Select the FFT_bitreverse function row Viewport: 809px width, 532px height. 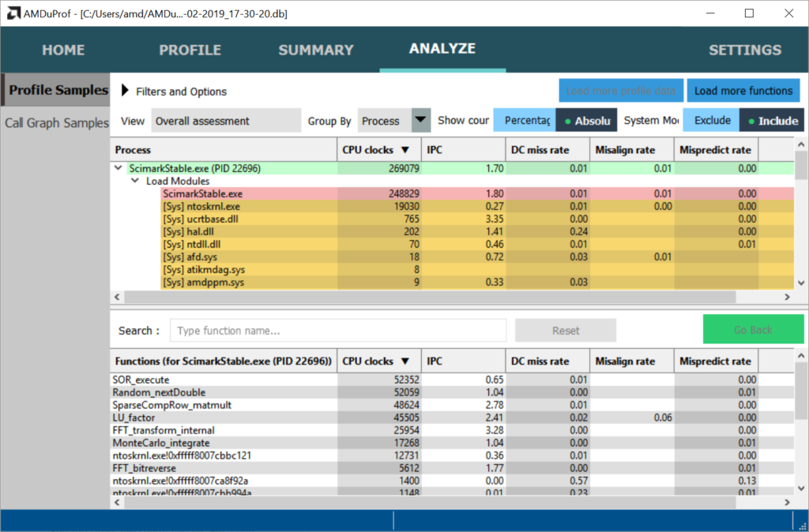pyautogui.click(x=452, y=468)
